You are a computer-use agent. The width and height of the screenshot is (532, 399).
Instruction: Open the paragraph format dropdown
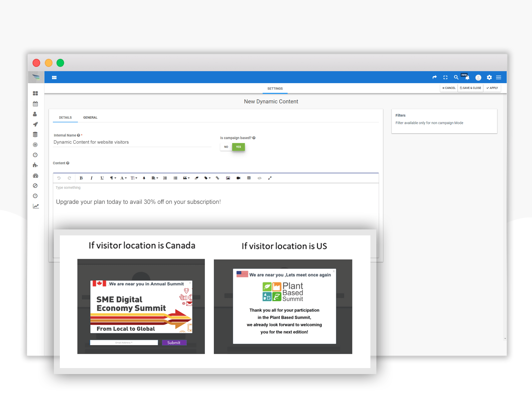pyautogui.click(x=113, y=178)
